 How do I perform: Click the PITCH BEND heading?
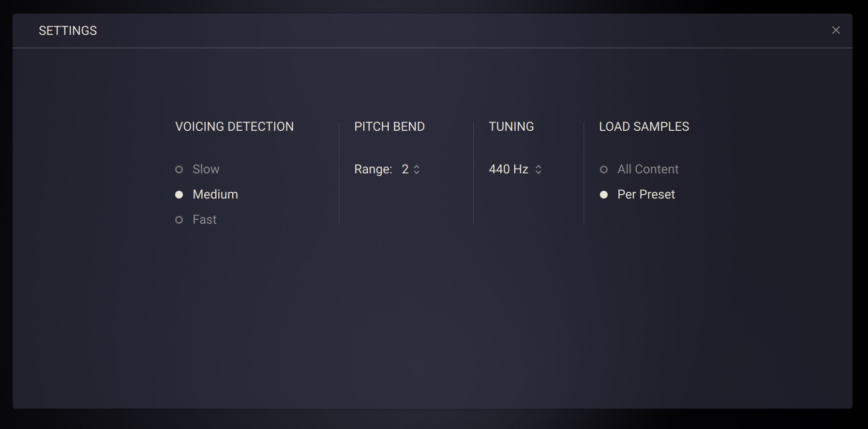click(x=389, y=127)
